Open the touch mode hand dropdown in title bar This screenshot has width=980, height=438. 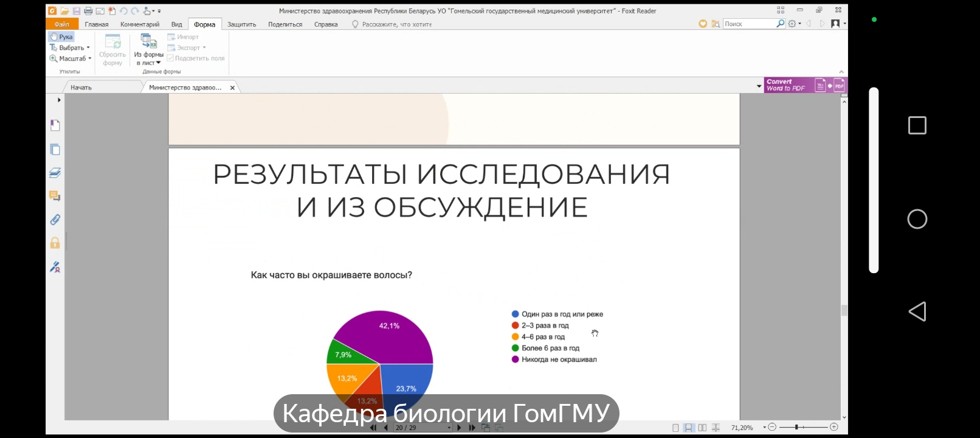coord(149,11)
